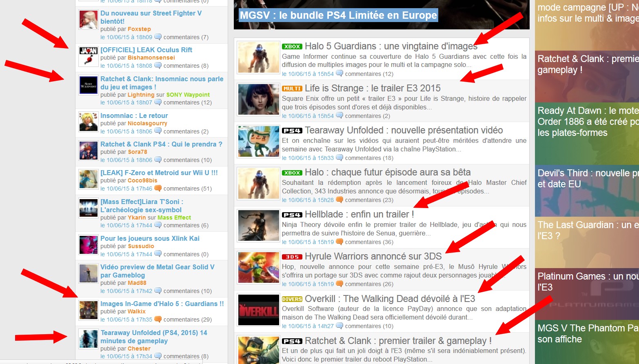Click orange comment bubble for Hellblade article

[x=339, y=242]
